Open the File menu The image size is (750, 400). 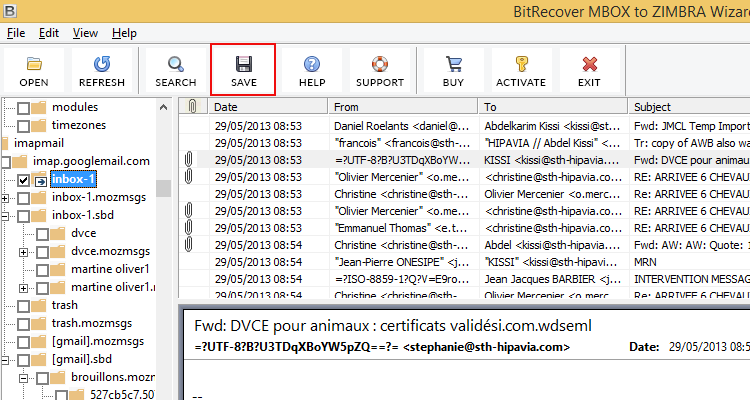click(x=16, y=33)
